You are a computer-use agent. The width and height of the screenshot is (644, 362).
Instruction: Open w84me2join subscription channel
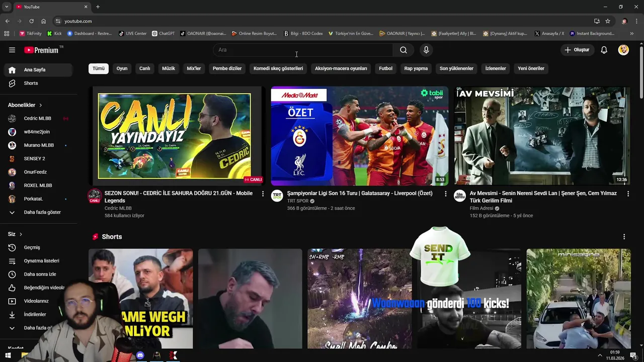point(38,132)
